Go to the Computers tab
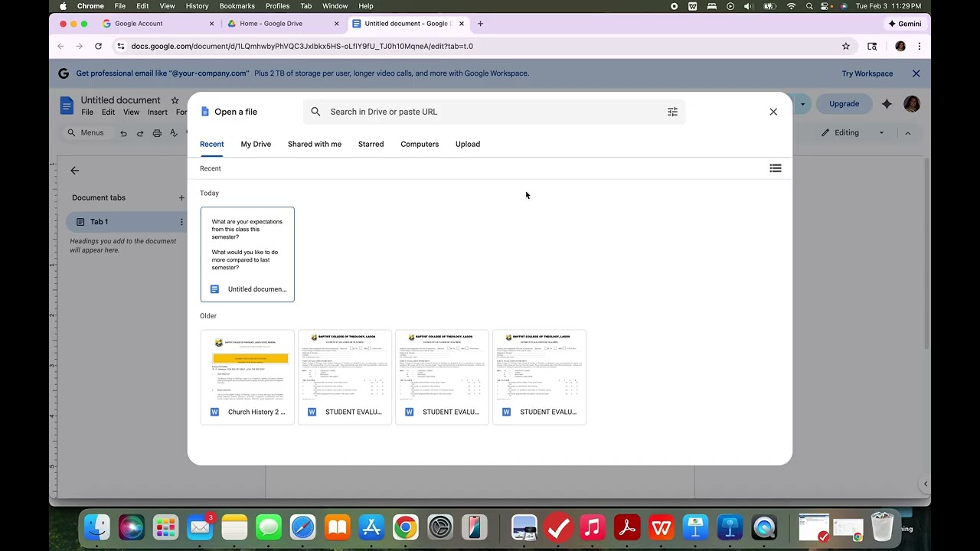Screen dimensions: 980x551 pos(420,144)
